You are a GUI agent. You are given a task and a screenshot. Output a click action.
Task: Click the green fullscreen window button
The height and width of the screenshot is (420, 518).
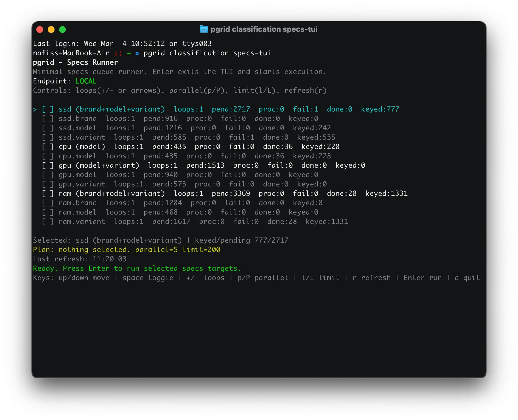[x=62, y=30]
